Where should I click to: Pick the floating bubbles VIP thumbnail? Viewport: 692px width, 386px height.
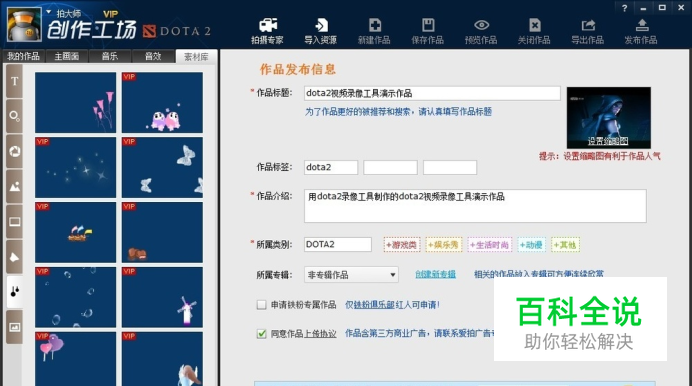(75, 297)
